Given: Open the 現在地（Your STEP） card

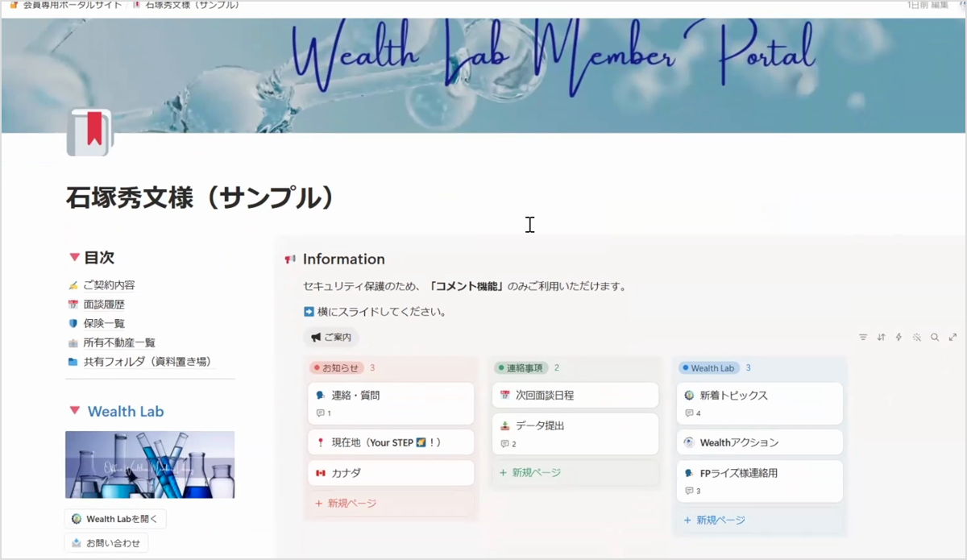Looking at the screenshot, I should (x=391, y=442).
